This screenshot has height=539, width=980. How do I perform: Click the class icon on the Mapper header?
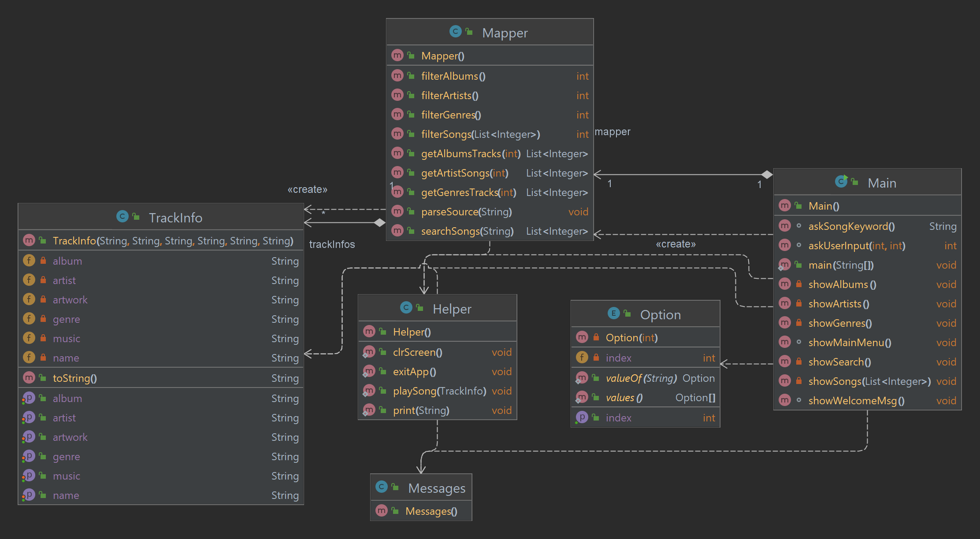[x=456, y=32]
